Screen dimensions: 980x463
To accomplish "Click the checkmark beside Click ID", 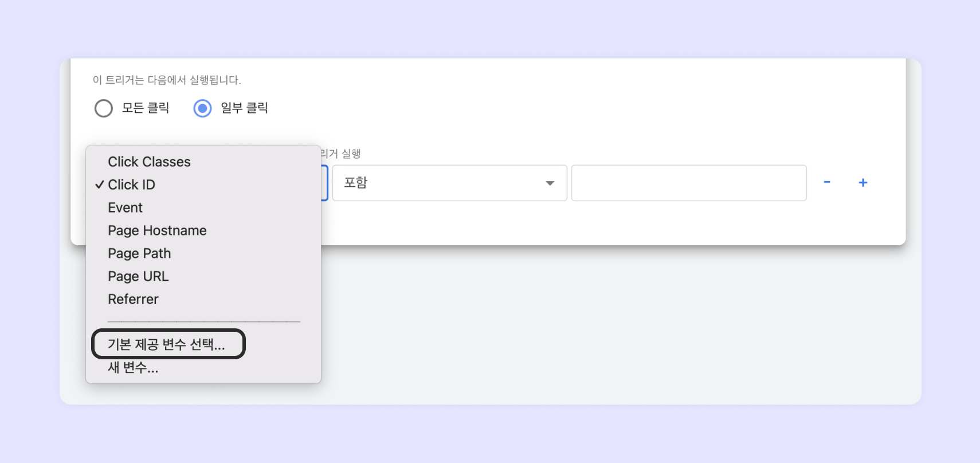I will click(100, 185).
